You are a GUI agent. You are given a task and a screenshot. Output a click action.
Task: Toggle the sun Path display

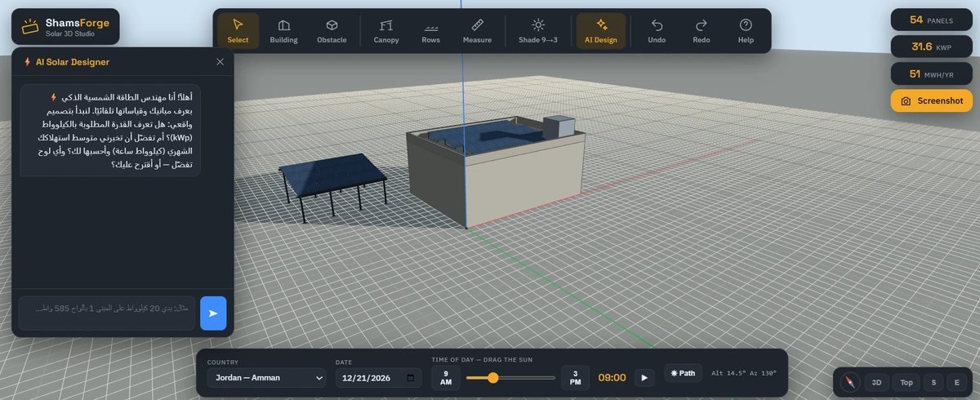pyautogui.click(x=683, y=373)
